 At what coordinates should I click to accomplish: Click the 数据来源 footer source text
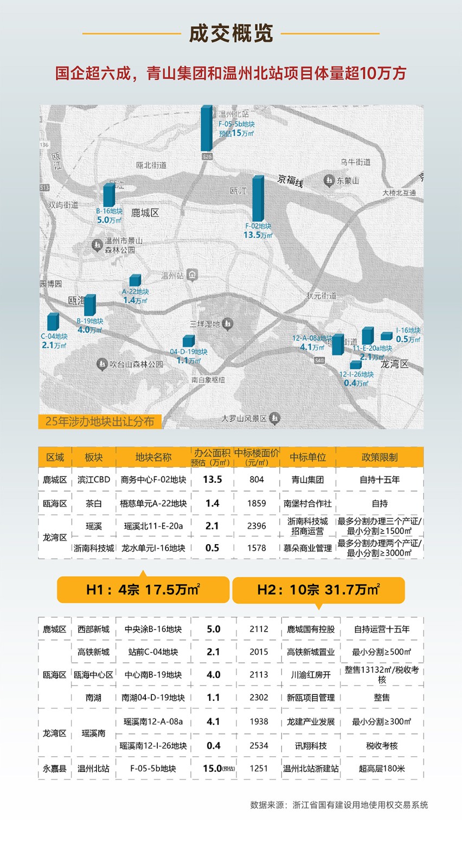pos(339,805)
